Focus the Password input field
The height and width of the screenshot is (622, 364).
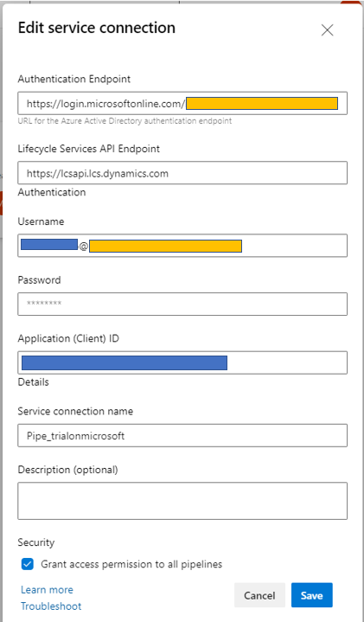click(182, 305)
